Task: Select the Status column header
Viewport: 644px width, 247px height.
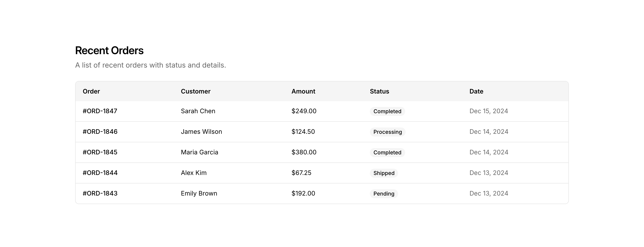Action: pyautogui.click(x=379, y=91)
